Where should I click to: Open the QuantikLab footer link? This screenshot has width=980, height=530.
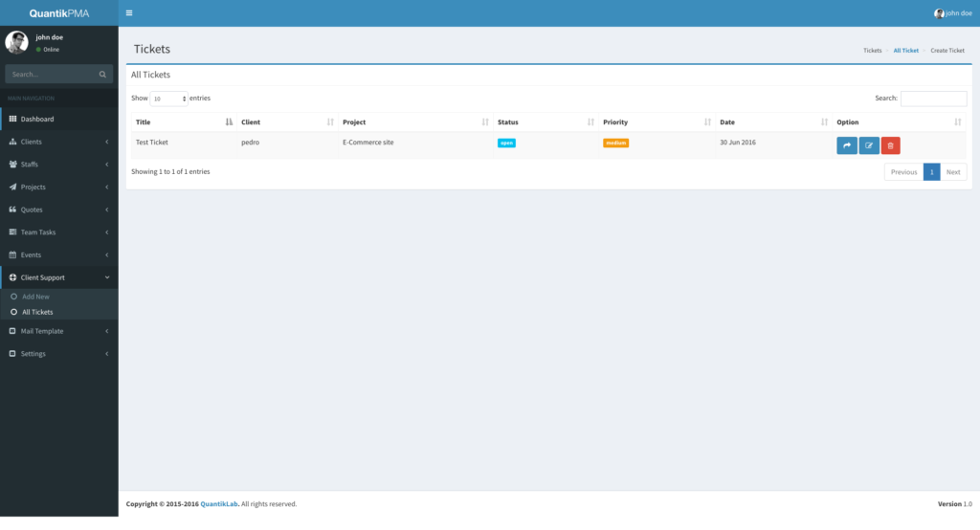click(x=219, y=504)
